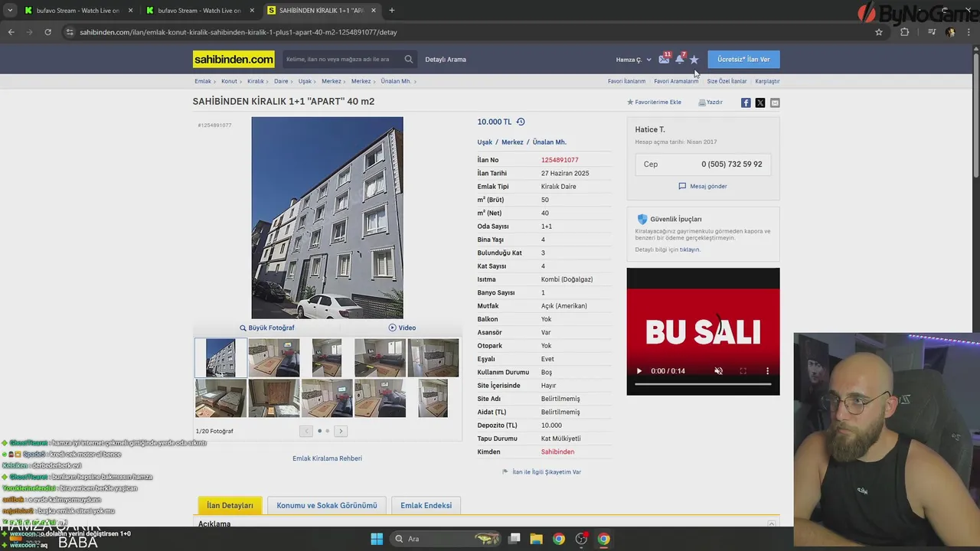Viewport: 980px width, 551px height.
Task: Open video ad more options menu
Action: [x=767, y=371]
